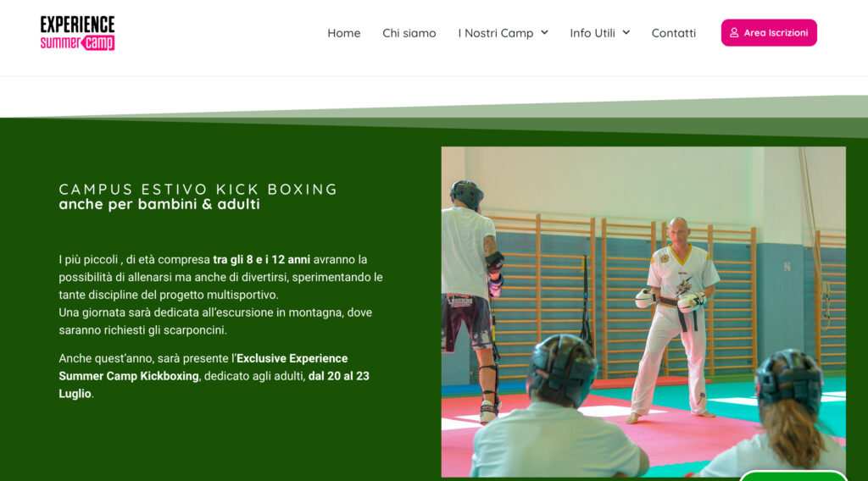
Task: Select the Info Utili menu label
Action: coord(593,33)
